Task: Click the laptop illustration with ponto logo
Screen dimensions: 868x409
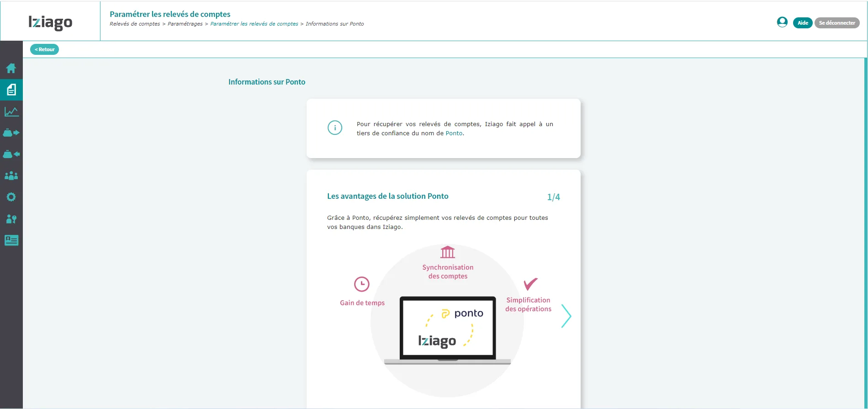Action: pyautogui.click(x=448, y=330)
